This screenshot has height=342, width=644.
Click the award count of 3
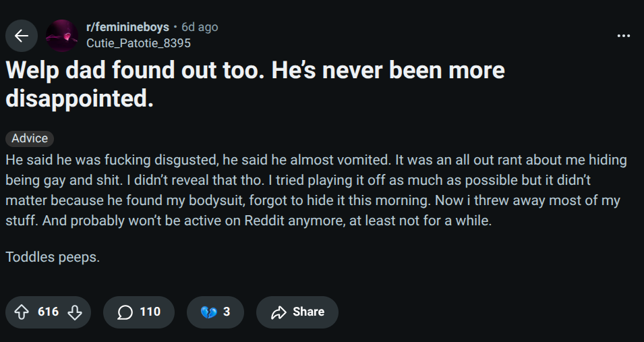pyautogui.click(x=227, y=312)
